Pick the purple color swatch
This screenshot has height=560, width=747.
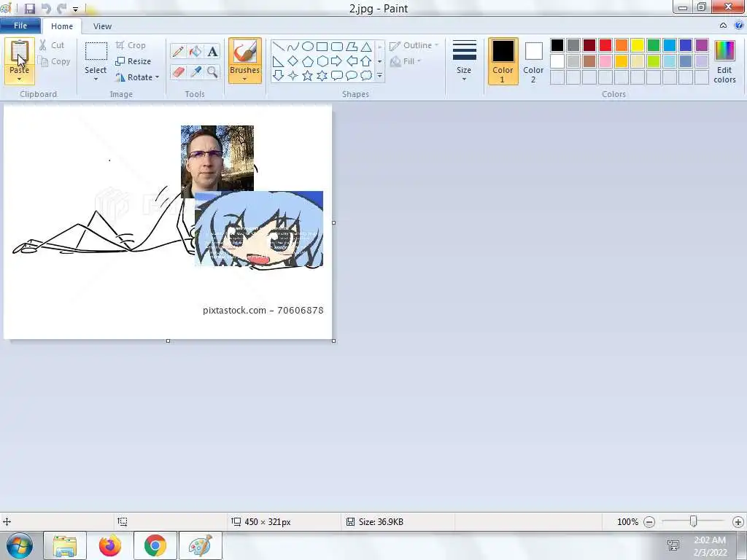coord(701,45)
